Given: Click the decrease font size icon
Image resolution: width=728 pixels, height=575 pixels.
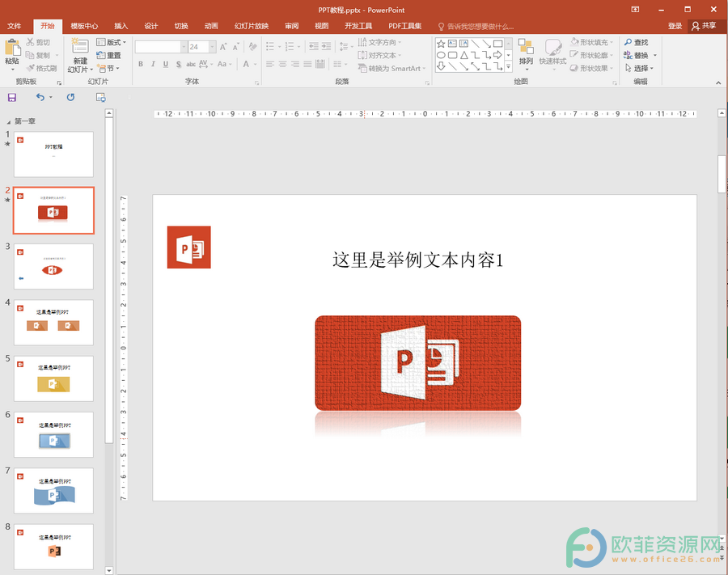Looking at the screenshot, I should [x=236, y=47].
